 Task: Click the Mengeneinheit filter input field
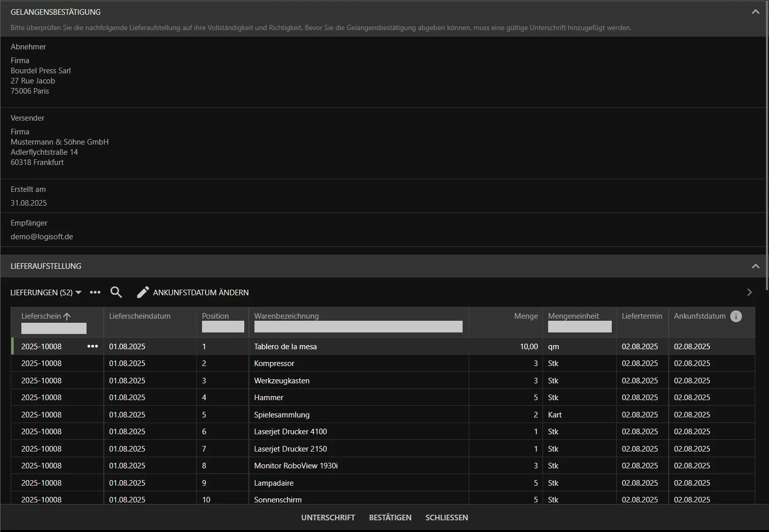click(x=580, y=327)
